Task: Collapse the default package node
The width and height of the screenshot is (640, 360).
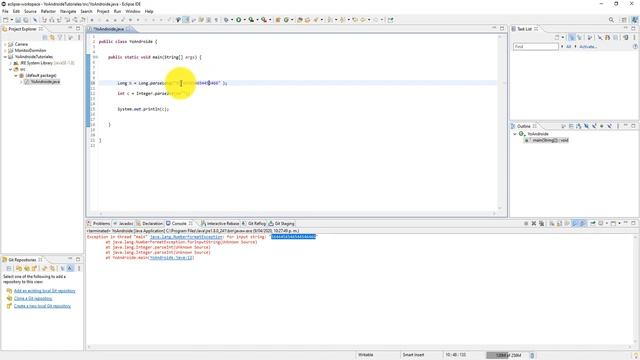Action: point(16,76)
